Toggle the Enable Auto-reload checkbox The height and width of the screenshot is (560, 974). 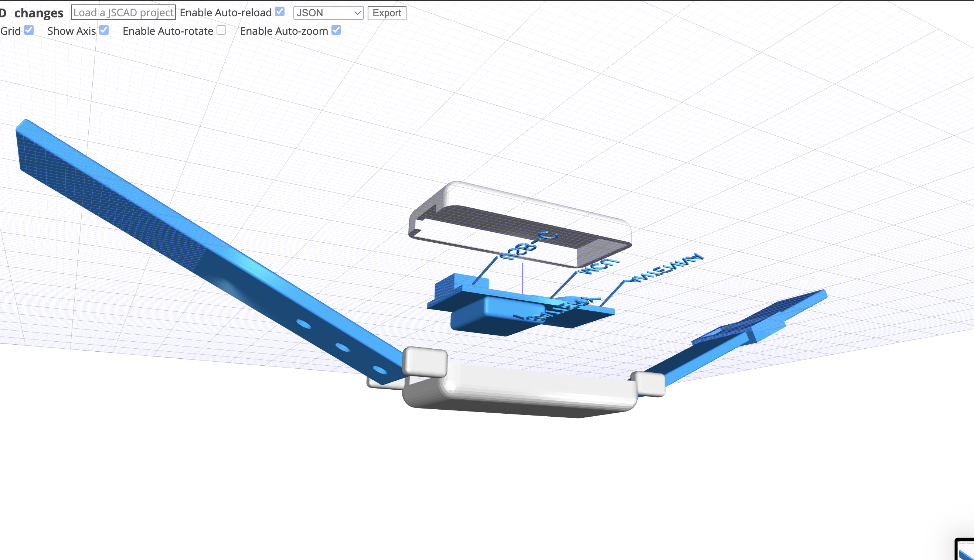[280, 12]
